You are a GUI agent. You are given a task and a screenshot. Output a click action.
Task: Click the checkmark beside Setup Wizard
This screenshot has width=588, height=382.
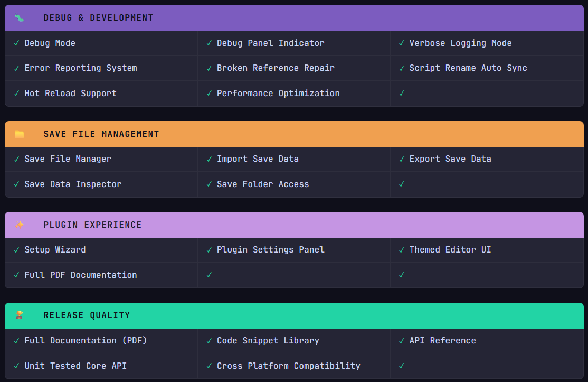[x=16, y=250]
